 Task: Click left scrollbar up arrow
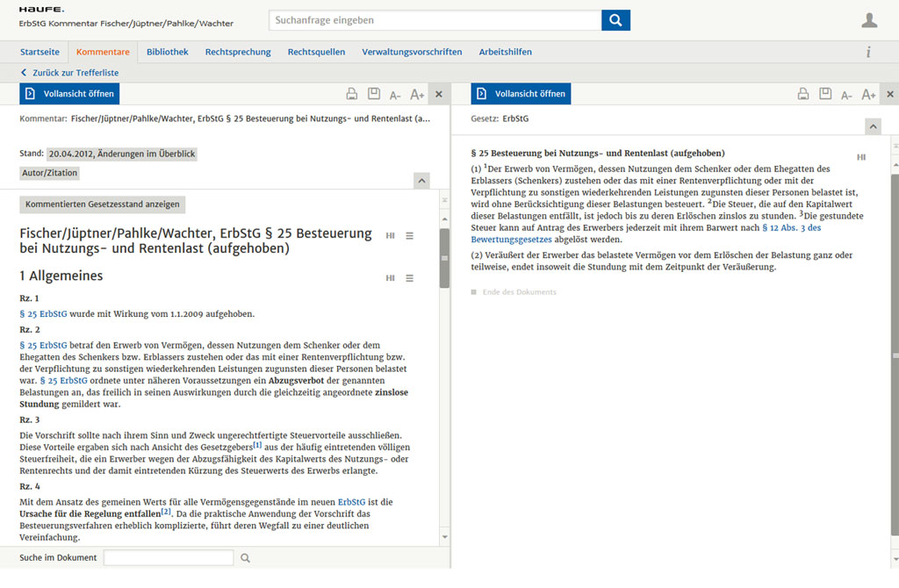point(444,219)
